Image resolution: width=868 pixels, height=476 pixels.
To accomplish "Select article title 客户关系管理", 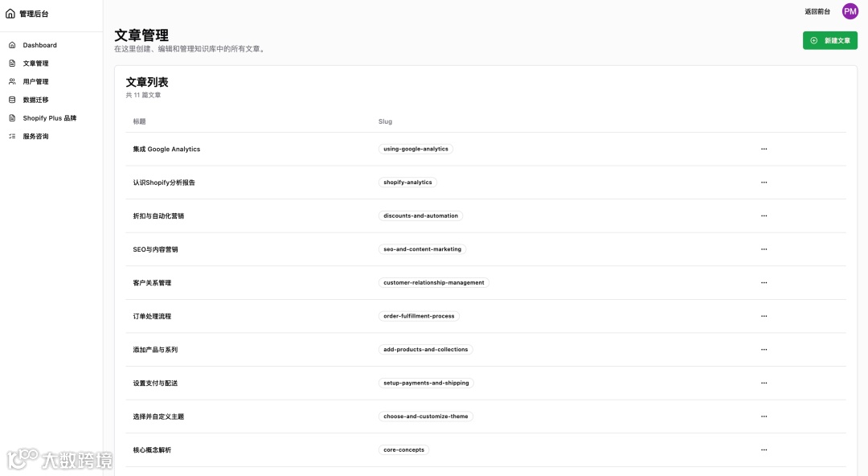I will (x=152, y=282).
